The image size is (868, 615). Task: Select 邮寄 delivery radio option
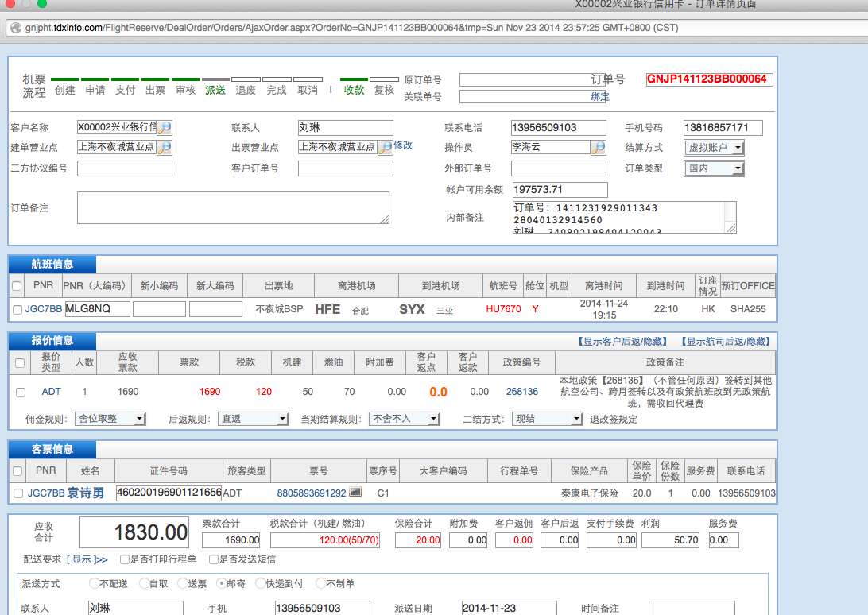[x=222, y=583]
